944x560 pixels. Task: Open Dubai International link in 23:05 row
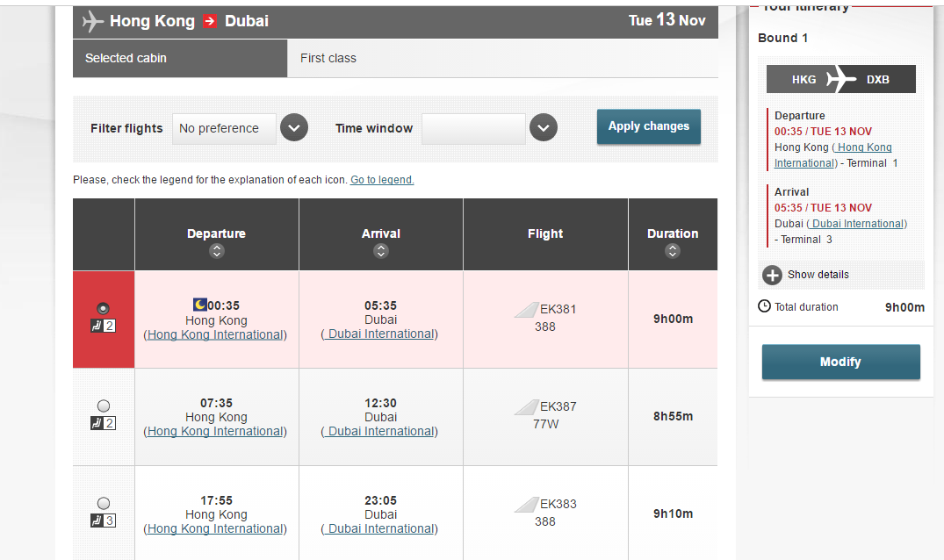[x=379, y=529]
